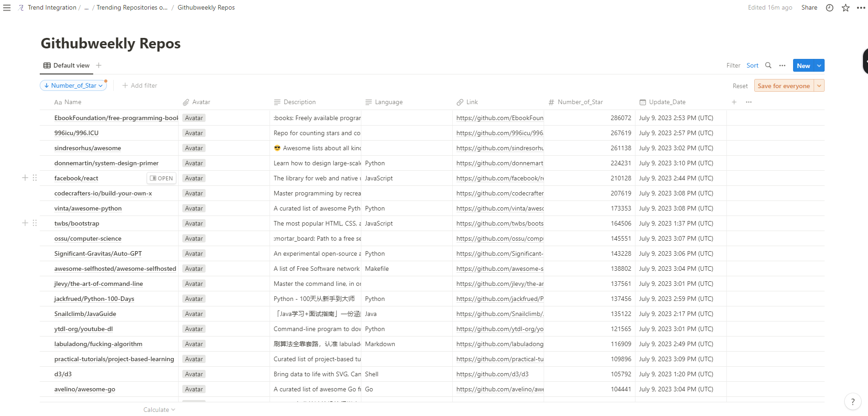Add row next to twbs/bootstrap plus icon

25,223
